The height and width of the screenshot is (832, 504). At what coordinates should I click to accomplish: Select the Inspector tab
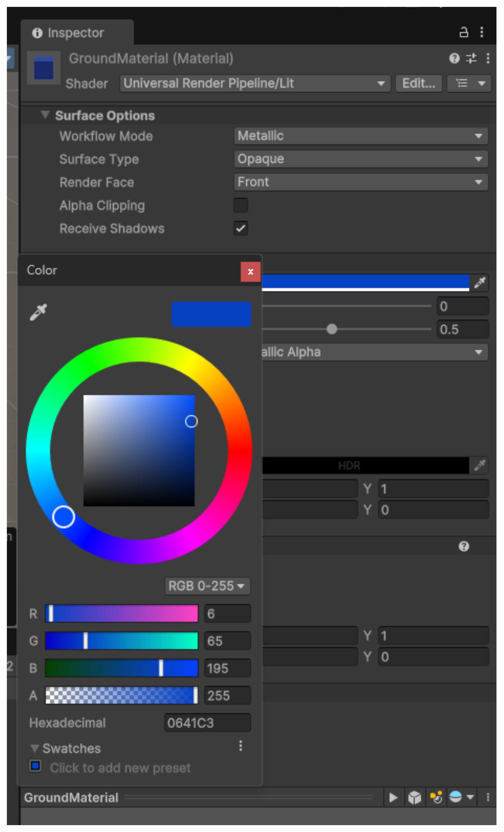click(76, 33)
